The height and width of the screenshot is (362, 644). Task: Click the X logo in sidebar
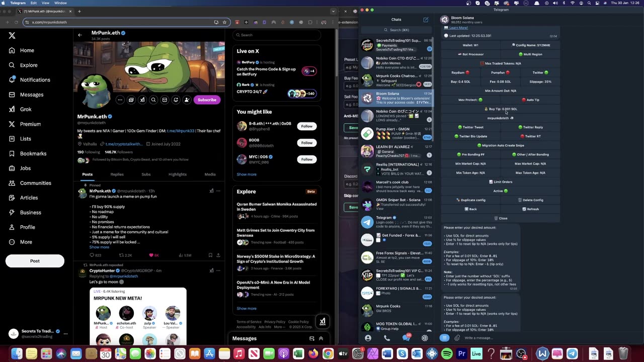(12, 36)
